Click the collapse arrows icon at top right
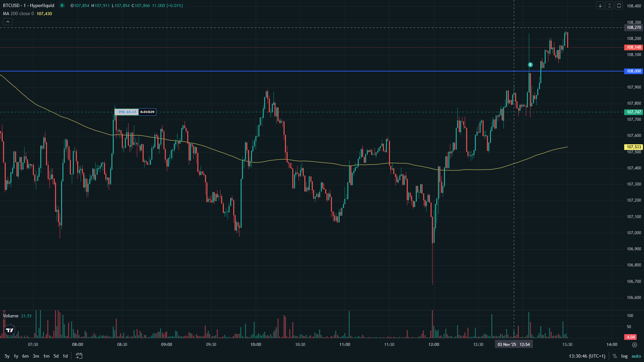 609,5
